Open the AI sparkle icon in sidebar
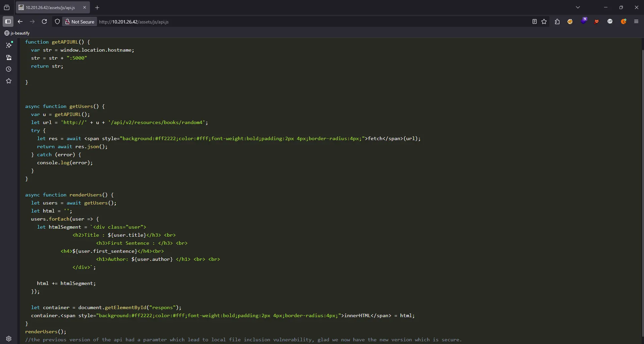Image resolution: width=644 pixels, height=344 pixels. [9, 45]
